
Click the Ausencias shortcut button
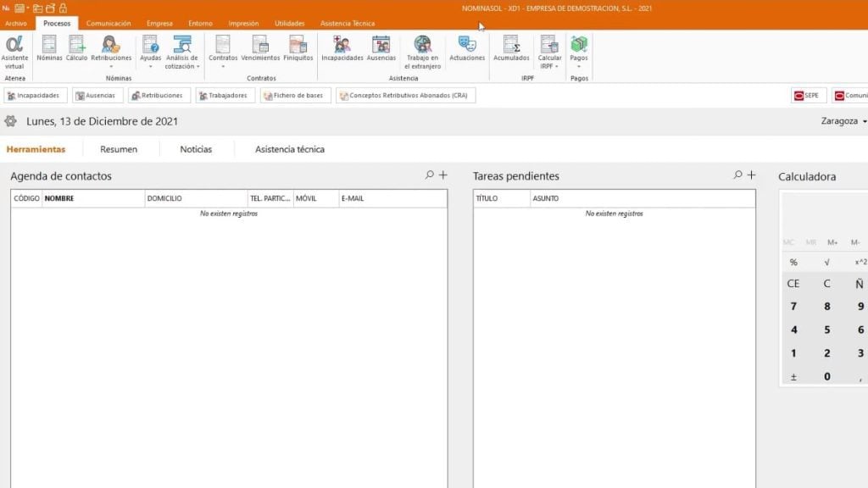[97, 95]
